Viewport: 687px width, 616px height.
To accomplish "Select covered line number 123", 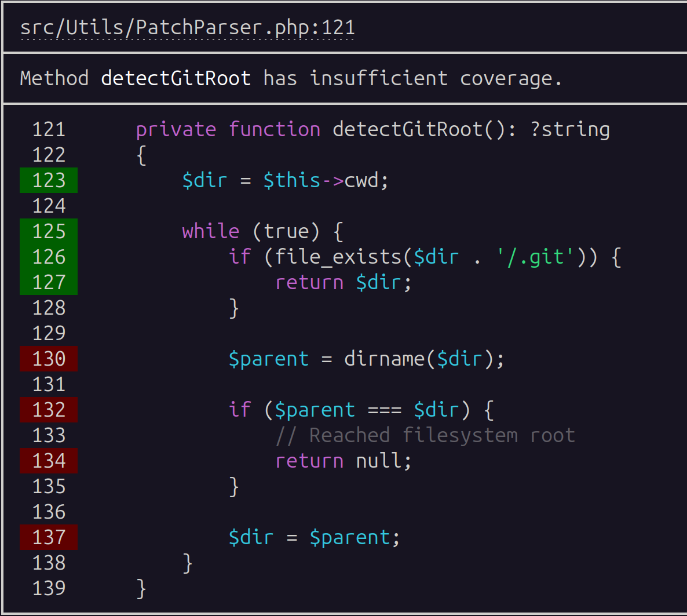I will click(x=49, y=180).
